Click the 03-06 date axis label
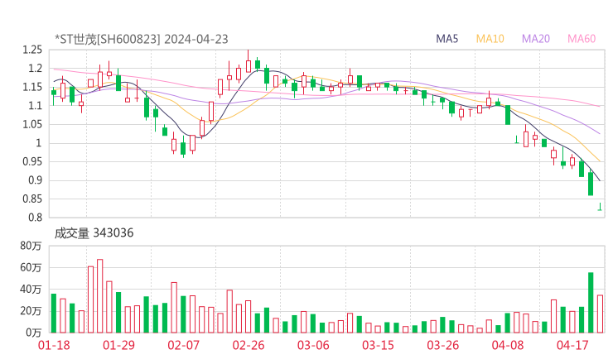This screenshot has width=613, height=364. tap(313, 345)
